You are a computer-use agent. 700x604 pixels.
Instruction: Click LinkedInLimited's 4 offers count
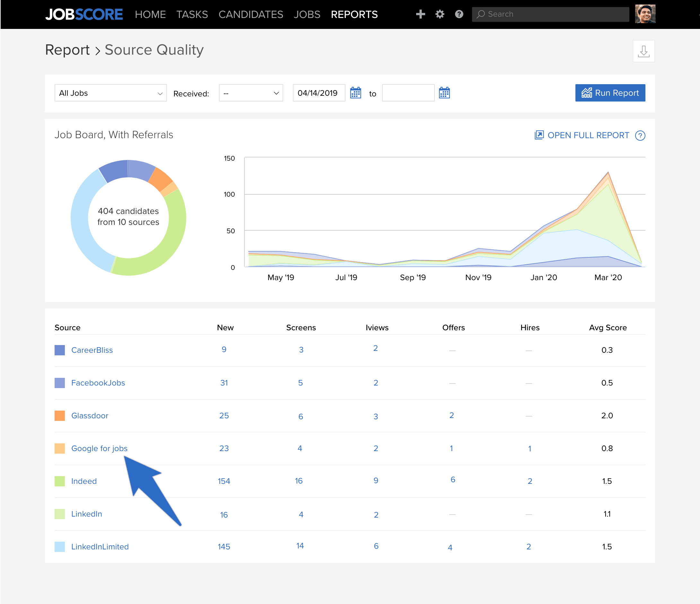[450, 547]
